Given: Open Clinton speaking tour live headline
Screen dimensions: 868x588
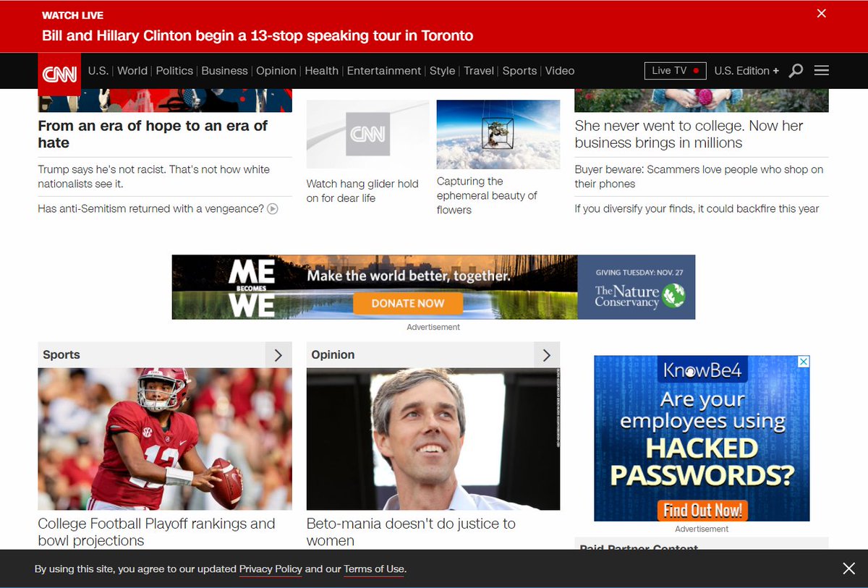Looking at the screenshot, I should pos(258,35).
